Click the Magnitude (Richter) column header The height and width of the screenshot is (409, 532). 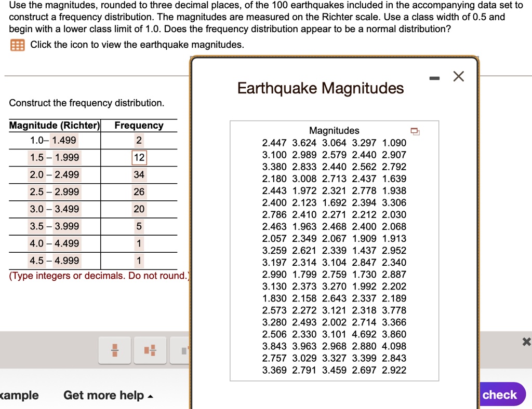(55, 125)
